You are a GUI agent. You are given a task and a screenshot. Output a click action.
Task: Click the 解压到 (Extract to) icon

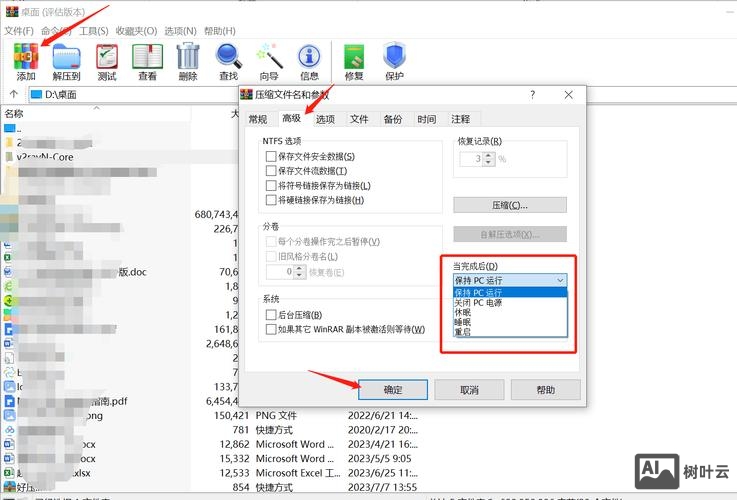click(x=66, y=62)
